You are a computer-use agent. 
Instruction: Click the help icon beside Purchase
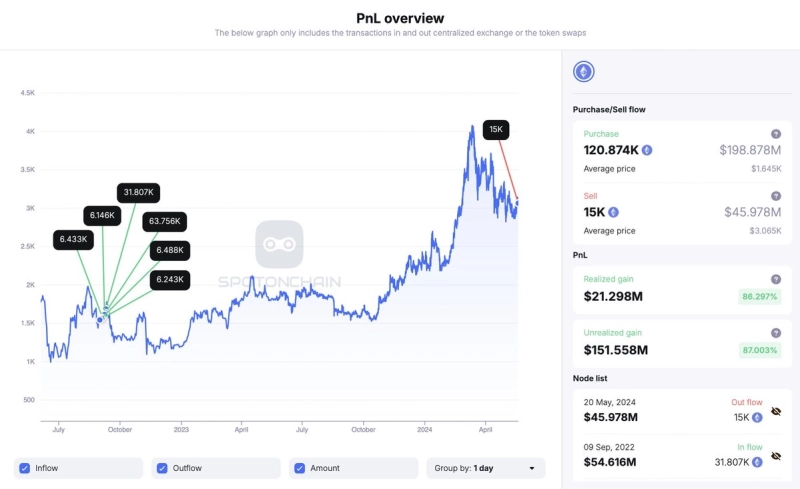point(776,134)
